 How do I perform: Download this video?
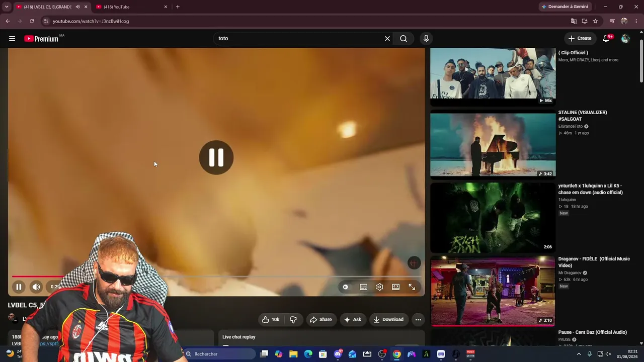[389, 320]
